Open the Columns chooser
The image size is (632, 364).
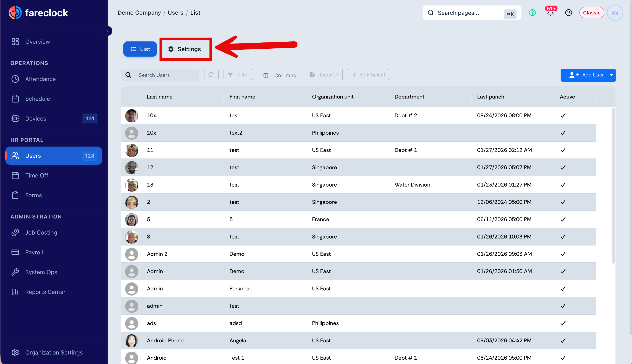279,75
